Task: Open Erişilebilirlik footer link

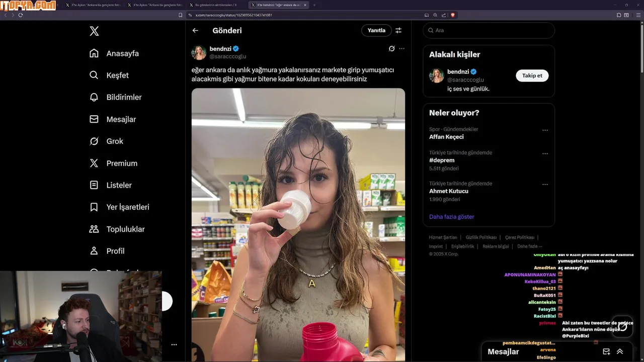Action: pyautogui.click(x=462, y=246)
